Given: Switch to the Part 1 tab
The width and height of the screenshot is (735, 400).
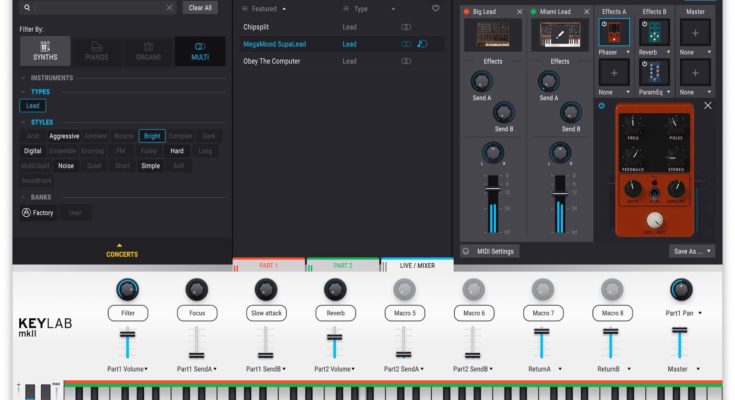Looking at the screenshot, I should pyautogui.click(x=269, y=265).
